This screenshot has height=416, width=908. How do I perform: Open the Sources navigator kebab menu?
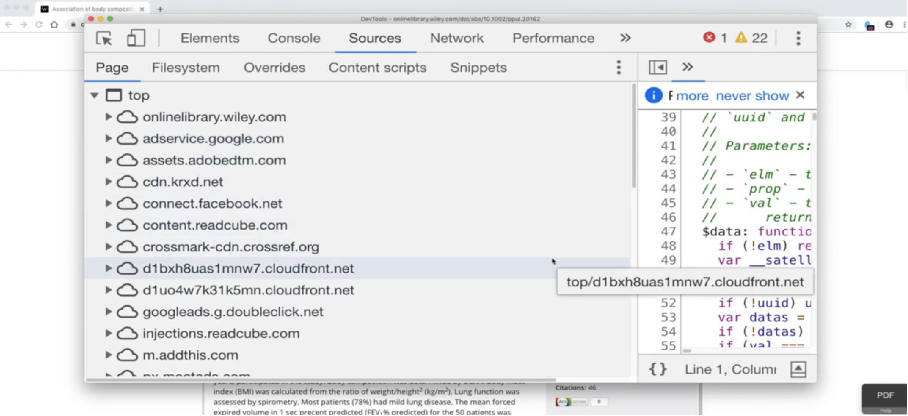pos(618,67)
